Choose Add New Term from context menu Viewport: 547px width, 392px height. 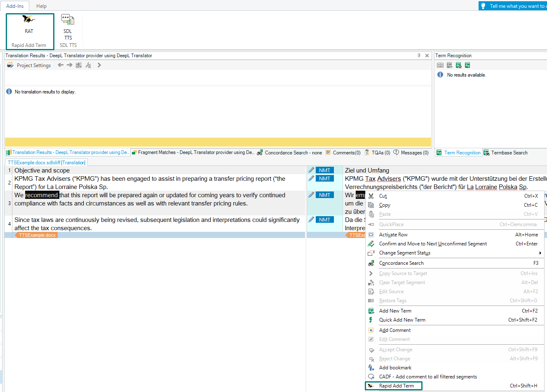pos(455,311)
